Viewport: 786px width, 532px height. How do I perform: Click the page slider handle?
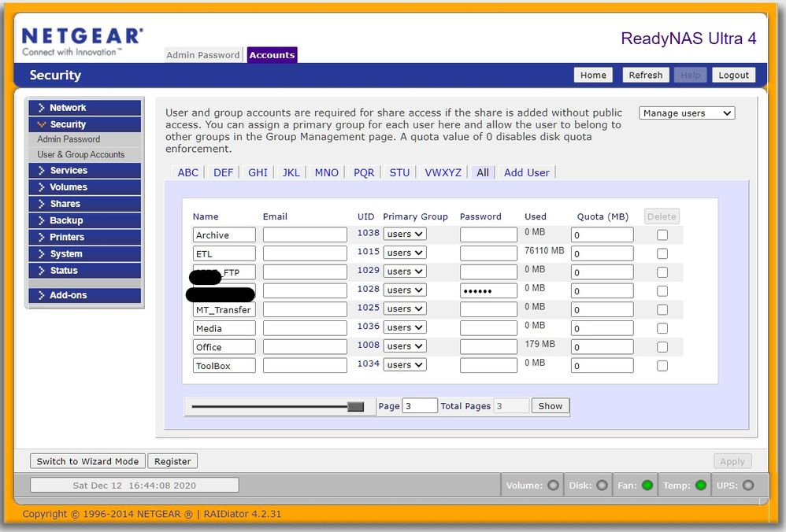click(355, 406)
